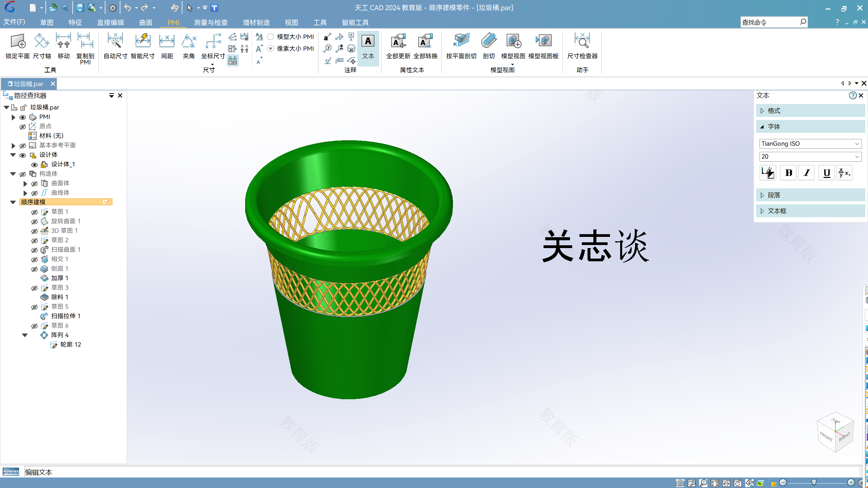Image resolution: width=868 pixels, height=488 pixels.
Task: Click the 阵列4 pattern feature icon
Action: [x=45, y=334]
